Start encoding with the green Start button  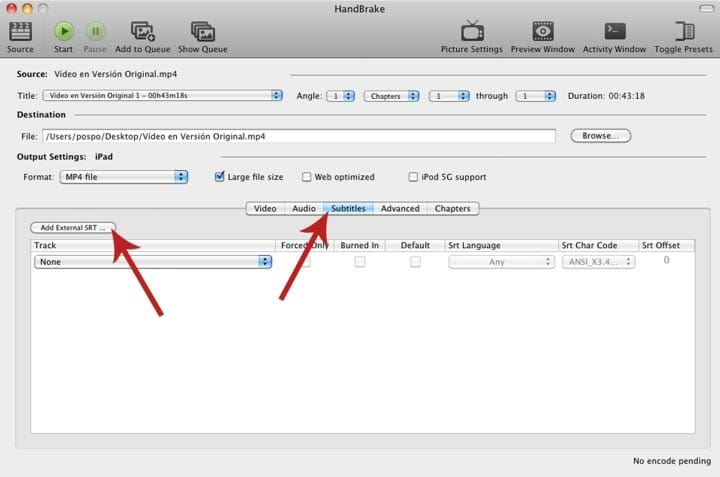coord(63,32)
